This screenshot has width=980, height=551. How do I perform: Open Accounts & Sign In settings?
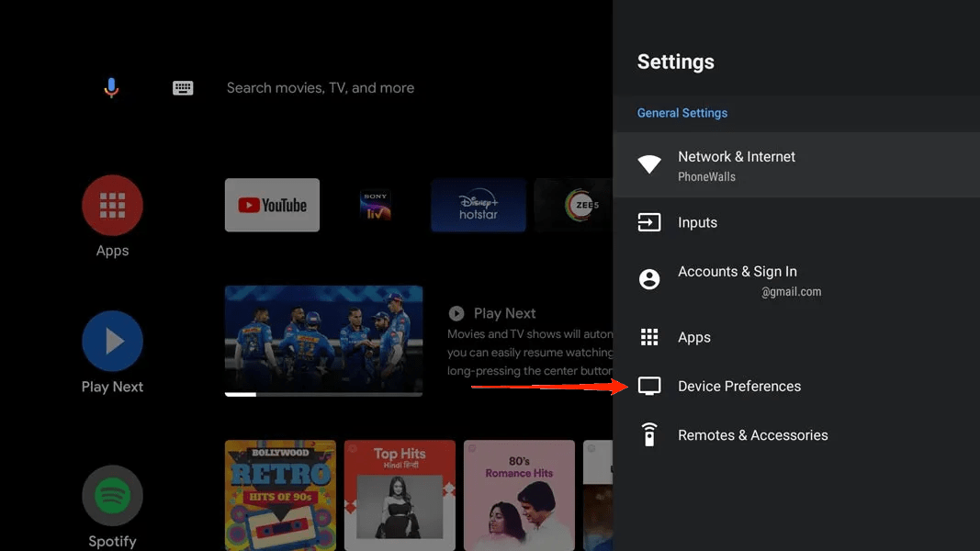click(796, 280)
